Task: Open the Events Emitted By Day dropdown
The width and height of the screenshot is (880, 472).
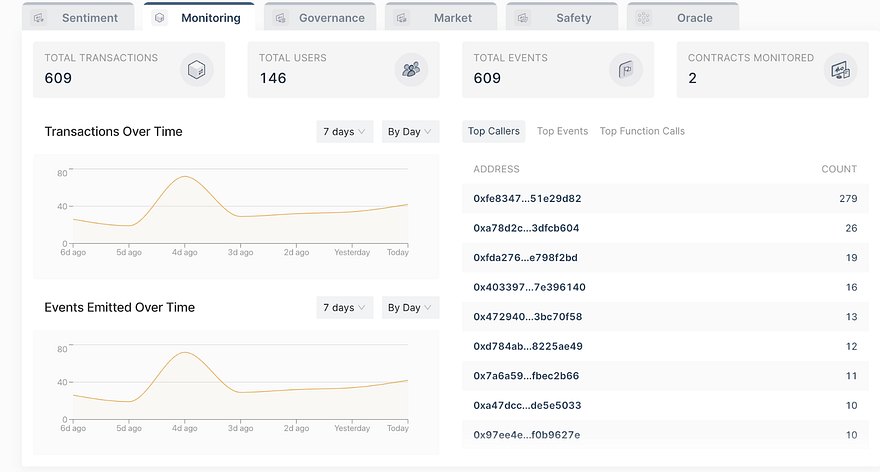Action: [x=410, y=308]
